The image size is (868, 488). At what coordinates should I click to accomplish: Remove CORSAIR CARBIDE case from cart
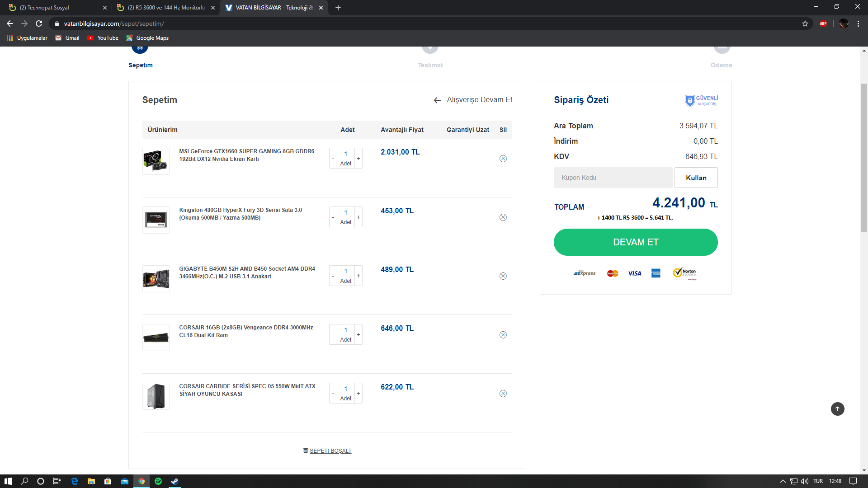click(503, 394)
